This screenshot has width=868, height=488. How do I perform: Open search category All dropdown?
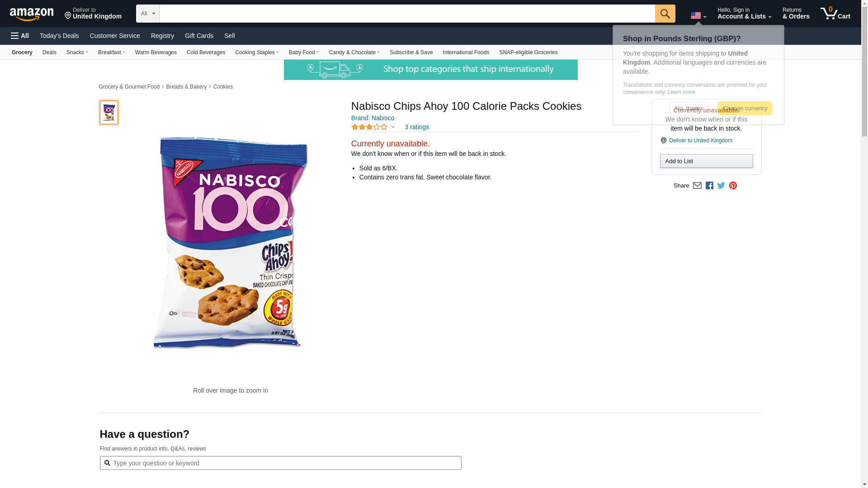click(147, 14)
